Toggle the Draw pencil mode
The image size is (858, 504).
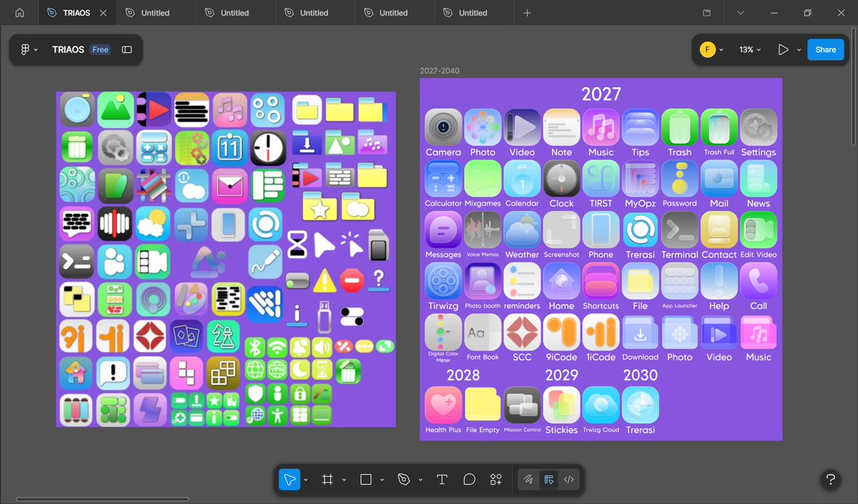(528, 479)
